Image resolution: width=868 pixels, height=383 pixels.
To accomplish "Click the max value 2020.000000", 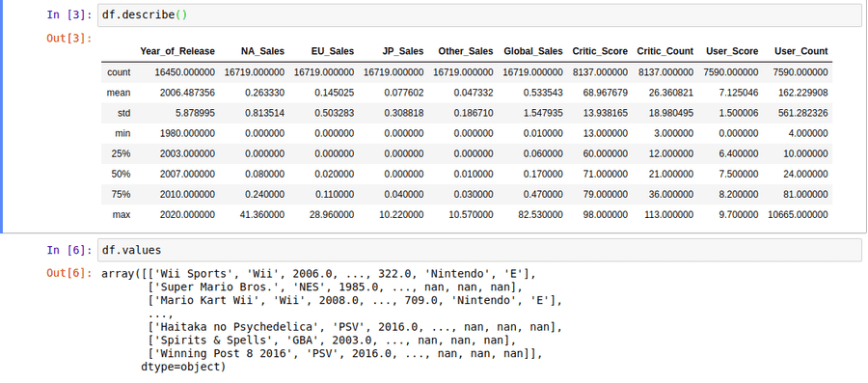I will 187,214.
